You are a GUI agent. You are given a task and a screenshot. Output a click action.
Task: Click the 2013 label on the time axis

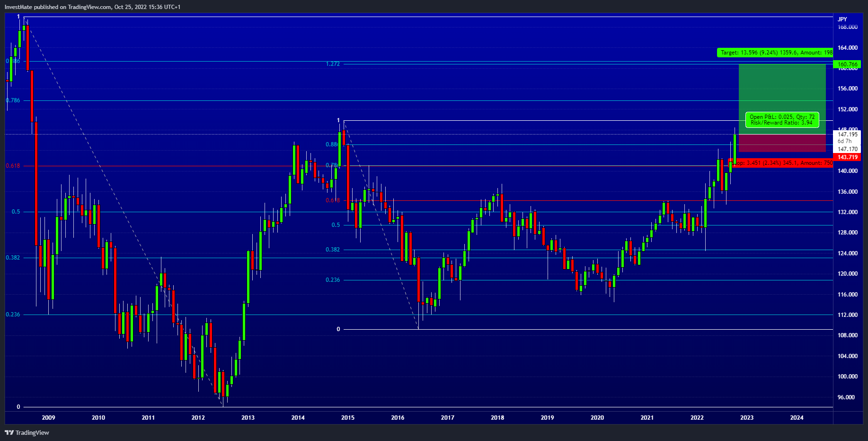(248, 418)
